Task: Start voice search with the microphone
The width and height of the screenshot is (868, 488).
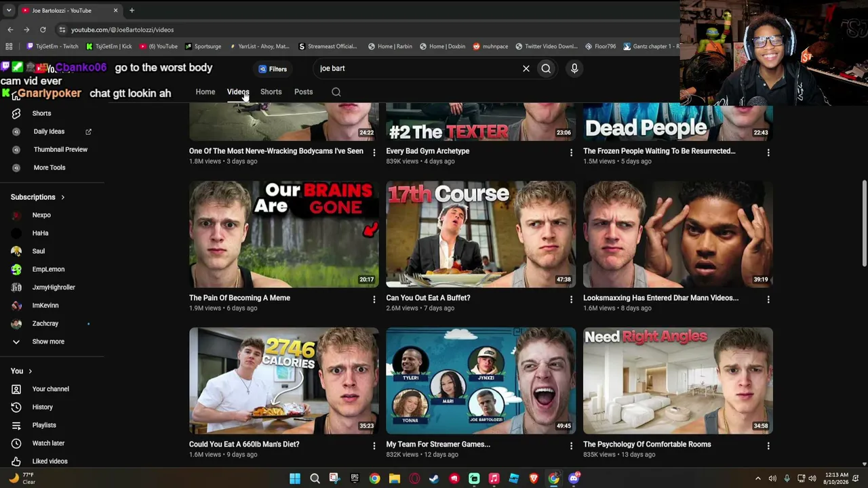Action: [x=574, y=68]
